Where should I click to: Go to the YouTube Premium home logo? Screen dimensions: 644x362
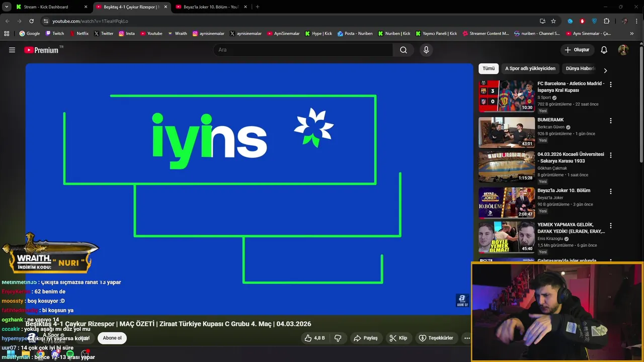41,50
